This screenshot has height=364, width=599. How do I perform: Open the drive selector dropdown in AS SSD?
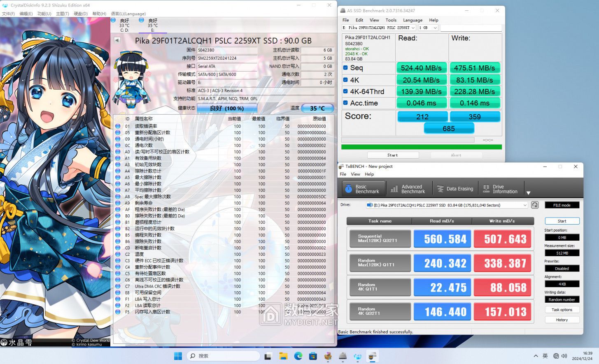(x=379, y=28)
